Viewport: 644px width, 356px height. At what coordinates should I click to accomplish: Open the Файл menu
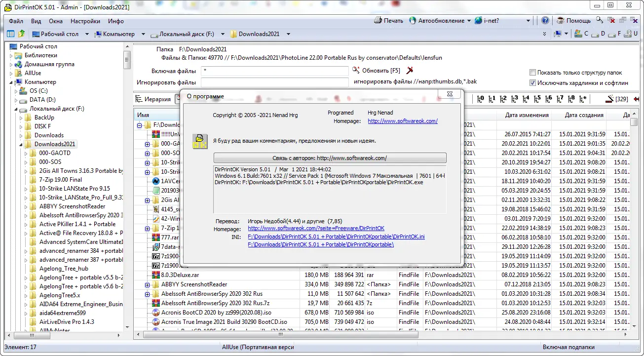point(16,21)
